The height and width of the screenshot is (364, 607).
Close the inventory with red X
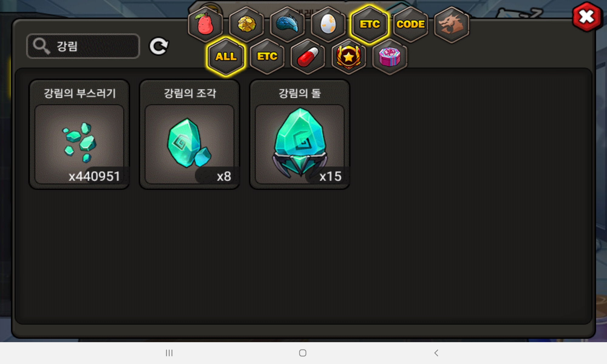[587, 17]
